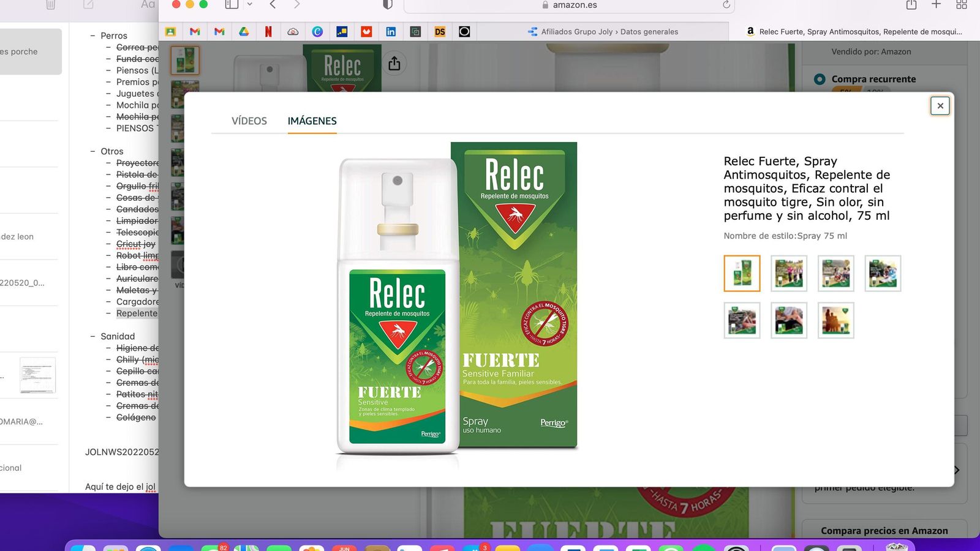This screenshot has width=980, height=551.
Task: Open the Google Drive bookmark
Action: click(244, 31)
